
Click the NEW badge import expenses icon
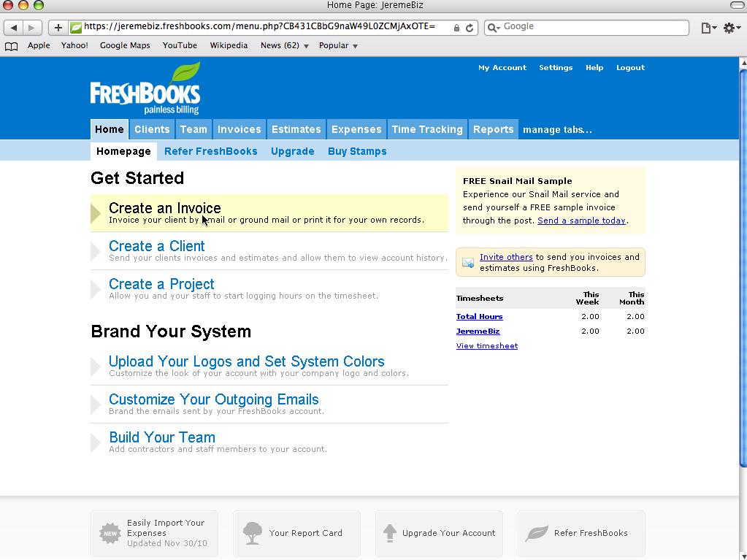(110, 533)
